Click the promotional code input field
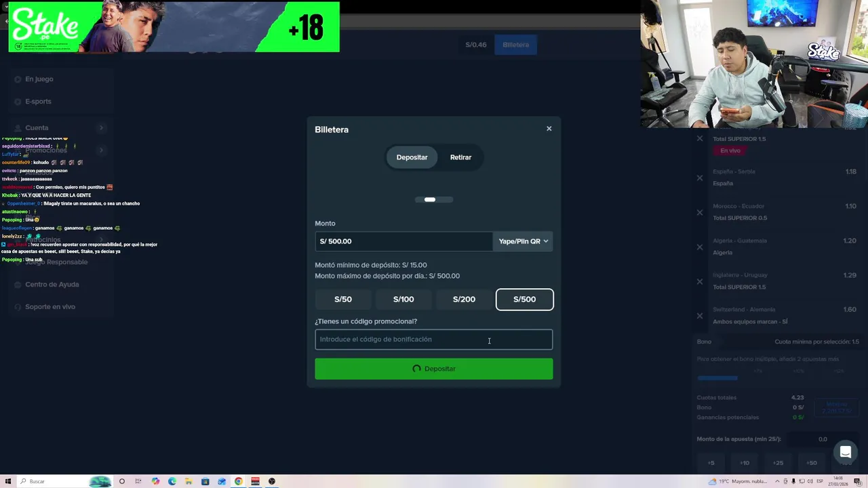 434,340
